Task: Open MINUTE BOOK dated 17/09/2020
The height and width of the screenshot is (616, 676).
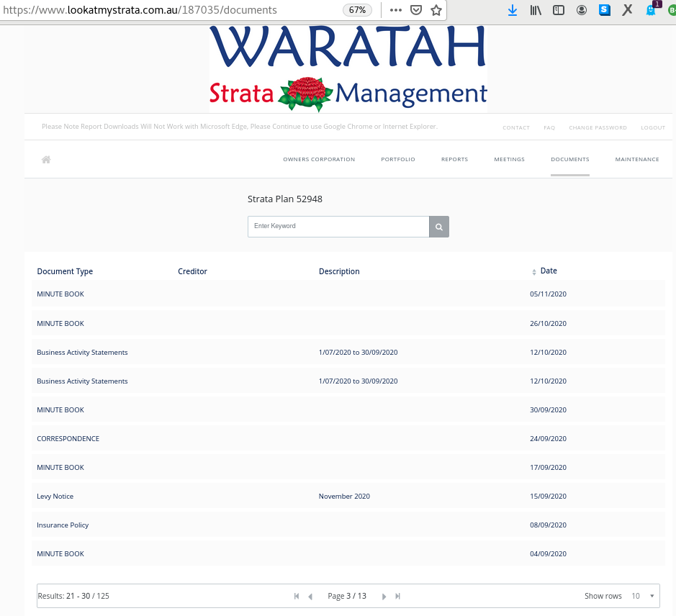Action: click(x=348, y=468)
